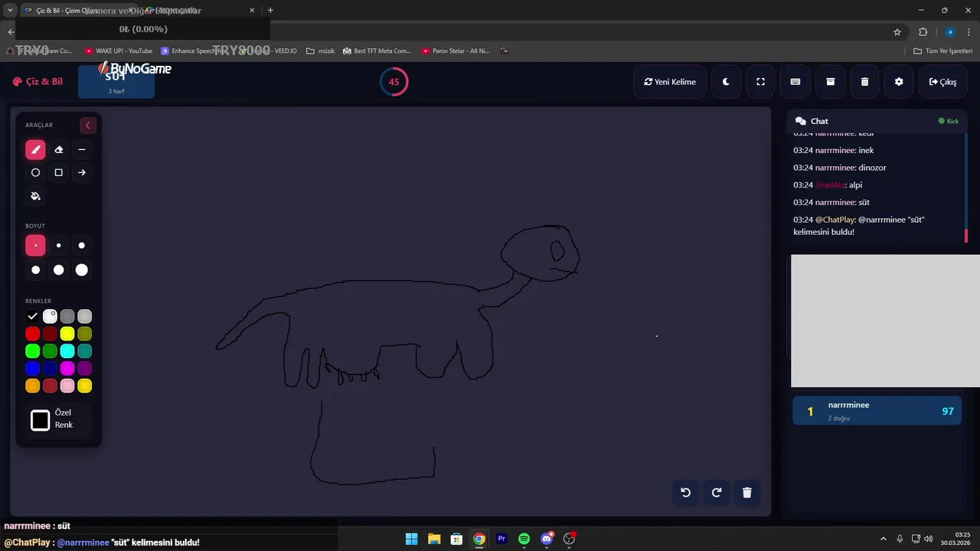This screenshot has height=551, width=980.
Task: Pick the black color swatch
Action: 32,316
